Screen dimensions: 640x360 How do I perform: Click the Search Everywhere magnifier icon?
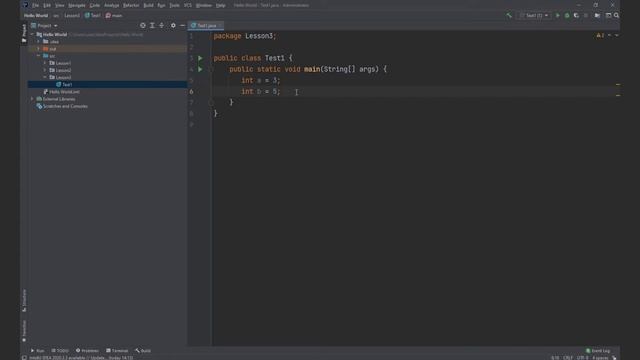pos(616,16)
